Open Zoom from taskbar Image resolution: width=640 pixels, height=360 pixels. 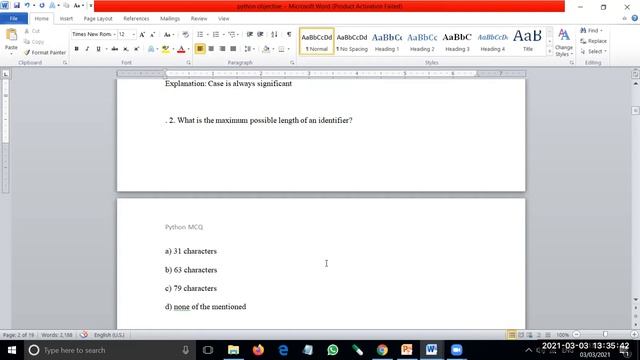[456, 350]
